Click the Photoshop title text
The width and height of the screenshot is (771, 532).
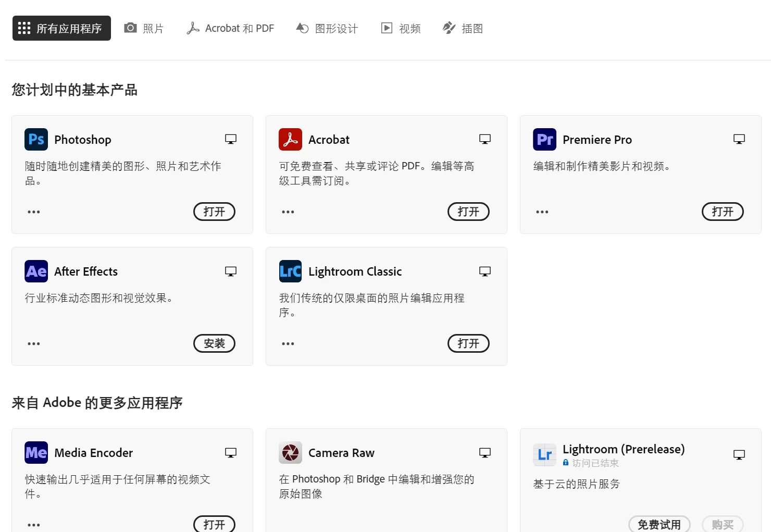[83, 140]
